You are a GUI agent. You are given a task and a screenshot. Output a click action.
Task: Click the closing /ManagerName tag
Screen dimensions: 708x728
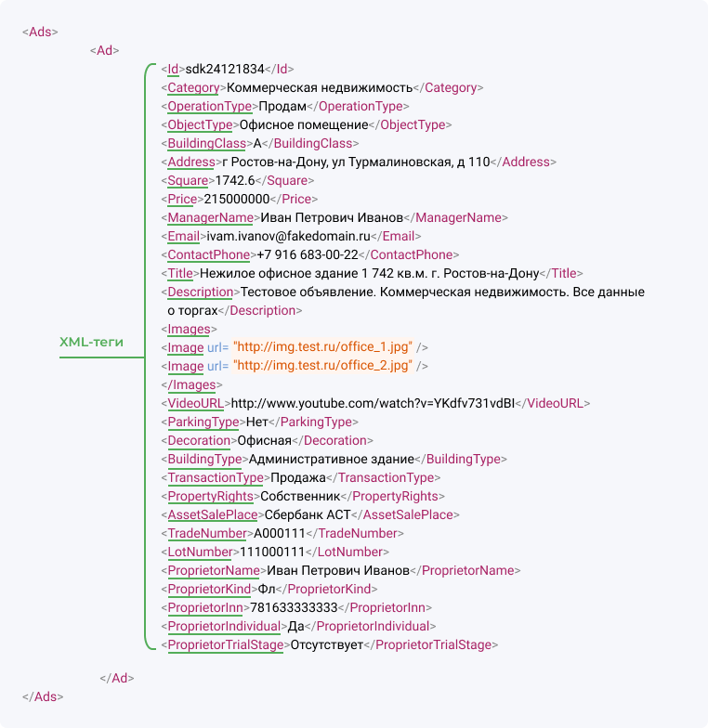pyautogui.click(x=455, y=217)
